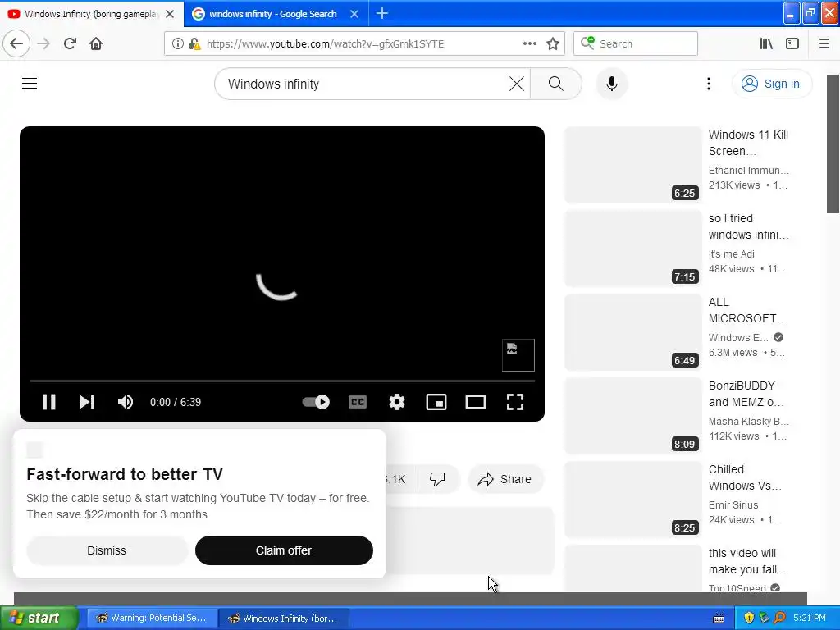This screenshot has width=840, height=630.
Task: Click the Claim offer button
Action: tap(284, 550)
